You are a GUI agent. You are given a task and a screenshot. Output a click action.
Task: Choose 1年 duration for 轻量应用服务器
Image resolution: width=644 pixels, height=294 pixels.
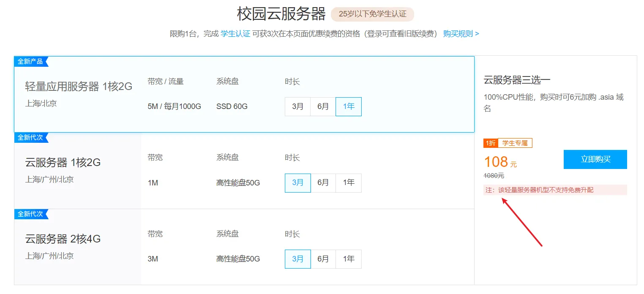coord(349,106)
